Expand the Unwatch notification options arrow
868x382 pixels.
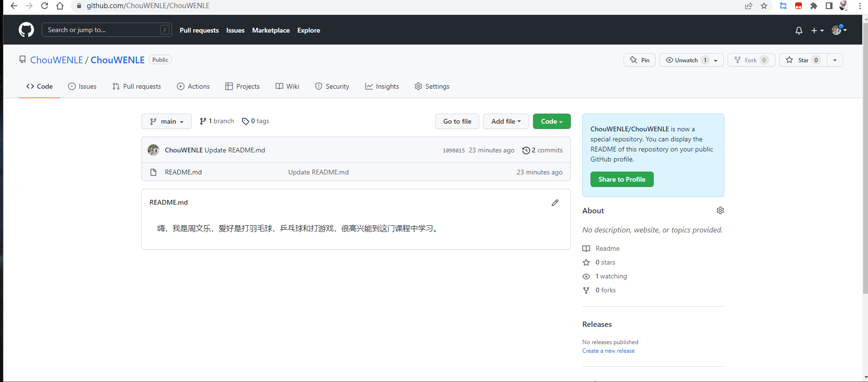coord(716,60)
